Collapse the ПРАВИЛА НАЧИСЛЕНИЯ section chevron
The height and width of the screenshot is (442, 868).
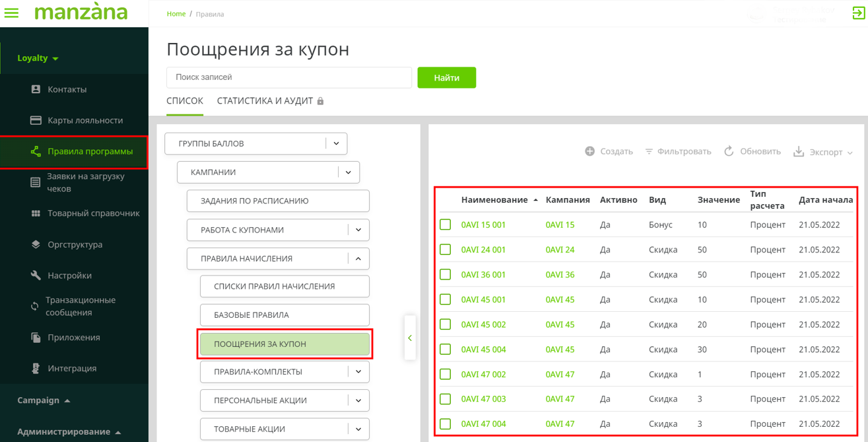click(358, 259)
